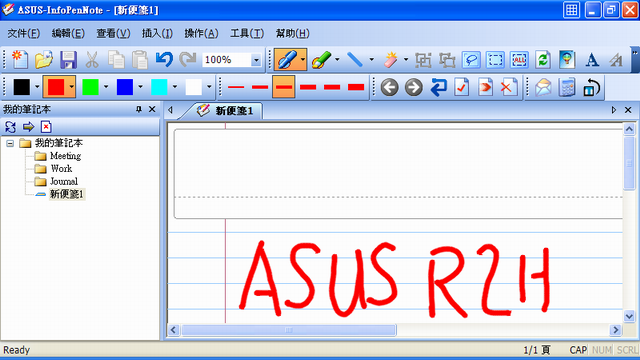Image resolution: width=640 pixels, height=360 pixels.
Task: Click the balloon picture icon
Action: (x=567, y=60)
